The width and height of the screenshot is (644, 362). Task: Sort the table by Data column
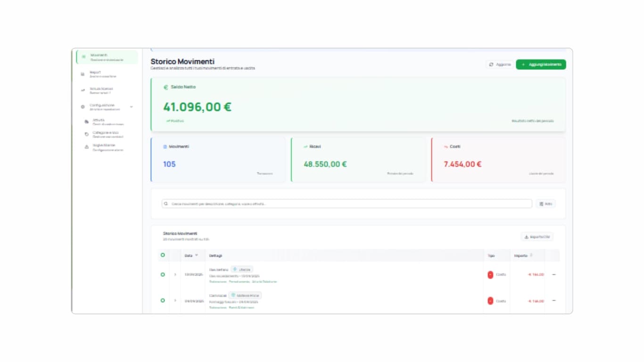[190, 255]
